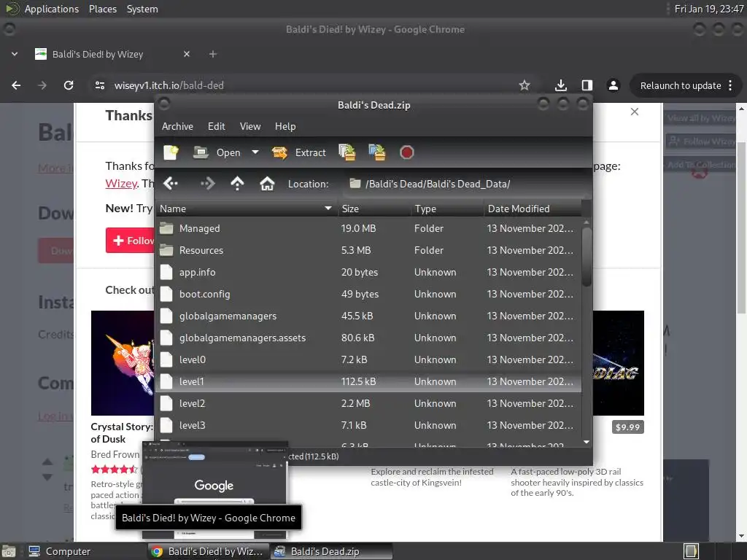The width and height of the screenshot is (747, 560).
Task: Select the level2 file
Action: [x=368, y=404]
